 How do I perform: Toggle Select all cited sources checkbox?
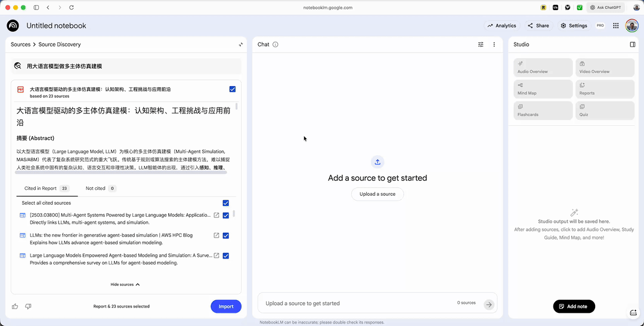pos(225,203)
